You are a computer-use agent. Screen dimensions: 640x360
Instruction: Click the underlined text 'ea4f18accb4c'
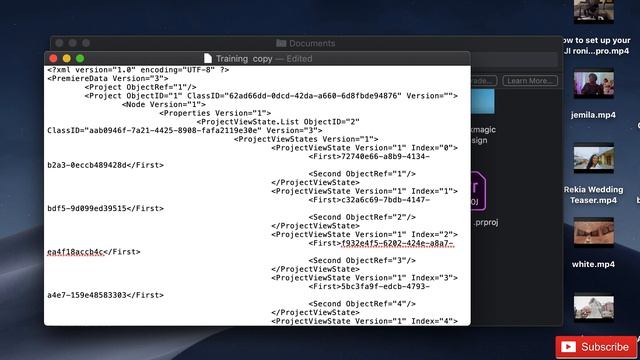(x=76, y=252)
